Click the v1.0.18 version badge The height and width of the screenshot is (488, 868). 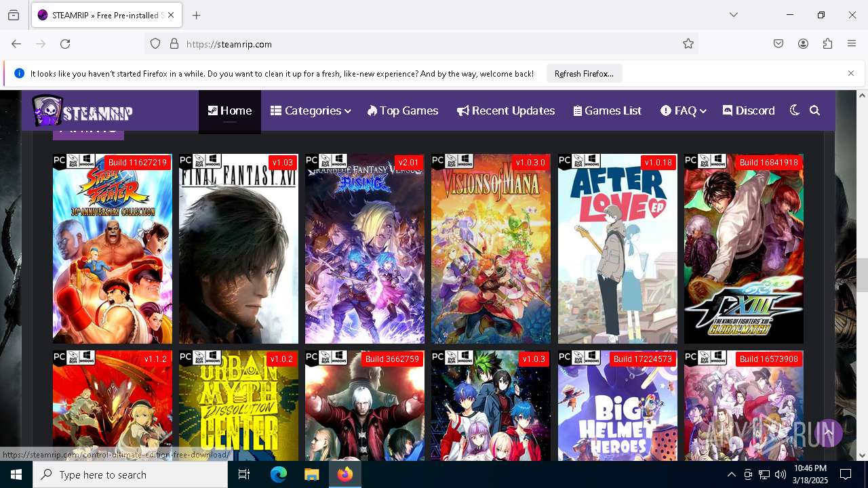pos(658,163)
